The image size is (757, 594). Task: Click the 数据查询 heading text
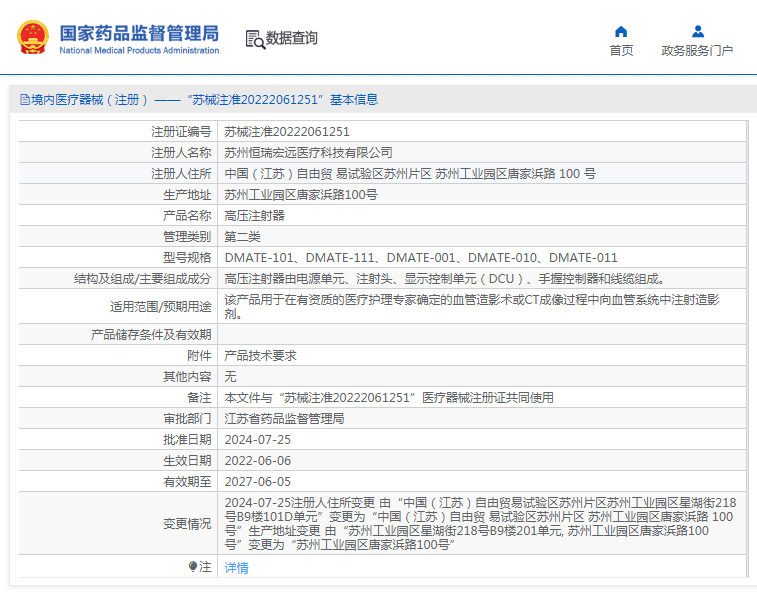(x=292, y=39)
